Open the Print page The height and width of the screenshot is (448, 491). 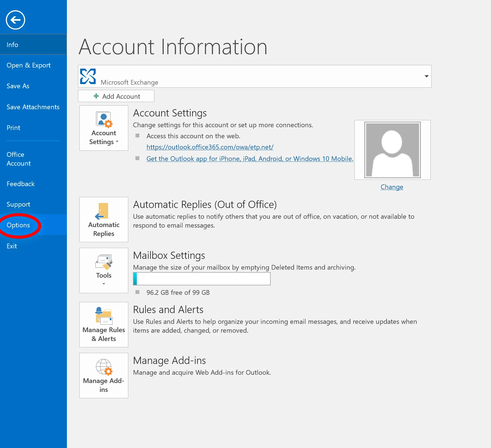[33, 128]
